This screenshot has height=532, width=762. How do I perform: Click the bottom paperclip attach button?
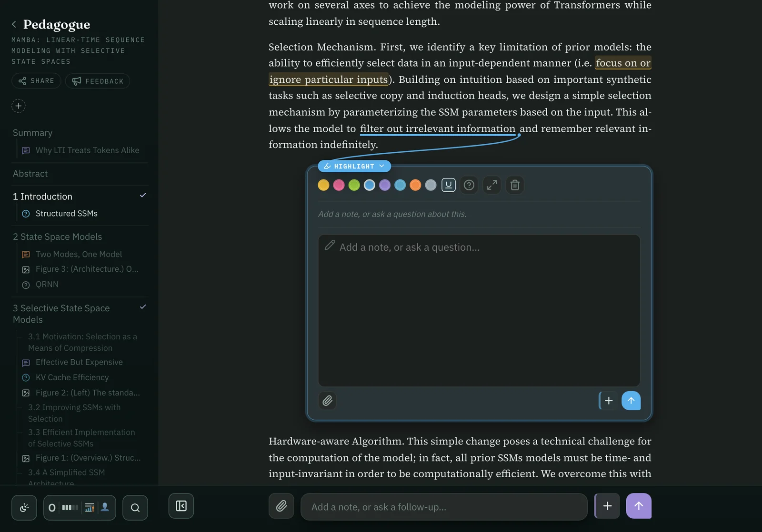pos(281,506)
